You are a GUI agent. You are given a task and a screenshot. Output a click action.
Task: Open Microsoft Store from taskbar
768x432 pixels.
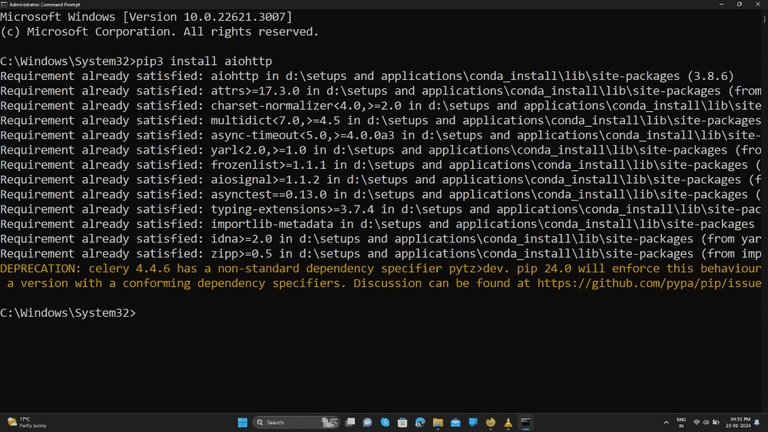[x=403, y=422]
